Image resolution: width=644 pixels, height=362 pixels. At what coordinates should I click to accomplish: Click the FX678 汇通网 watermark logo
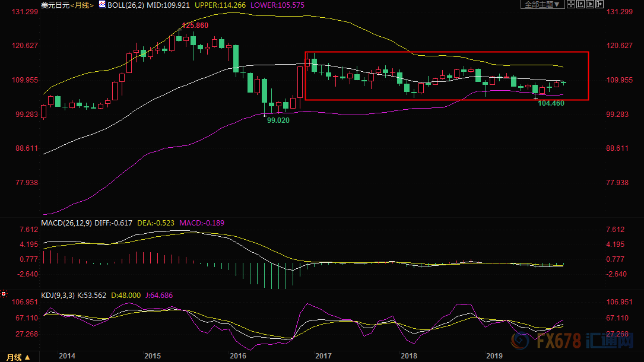click(x=576, y=344)
